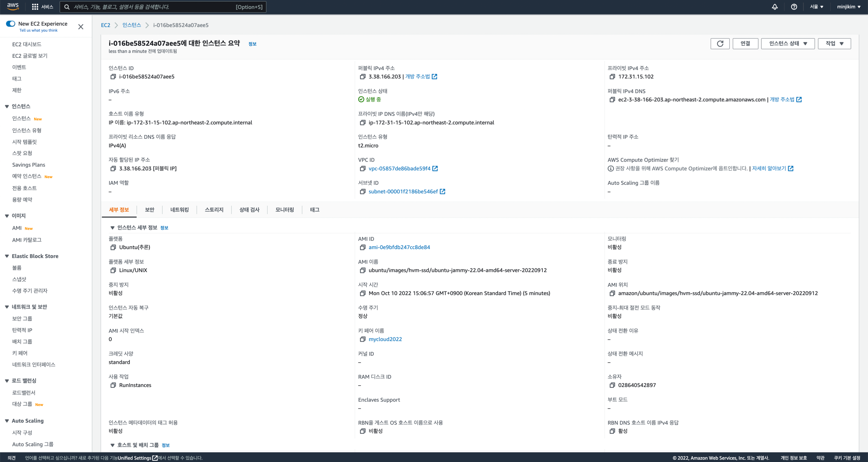Close the New EC2 Experience banner
868x462 pixels.
click(81, 27)
